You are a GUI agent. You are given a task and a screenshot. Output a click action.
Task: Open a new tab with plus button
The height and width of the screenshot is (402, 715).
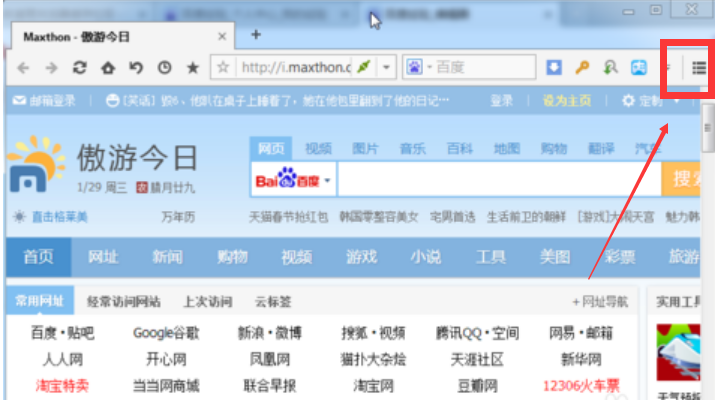click(256, 35)
